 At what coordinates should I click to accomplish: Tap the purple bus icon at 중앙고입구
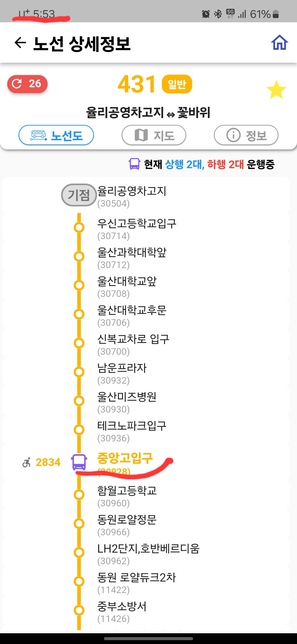click(x=79, y=462)
